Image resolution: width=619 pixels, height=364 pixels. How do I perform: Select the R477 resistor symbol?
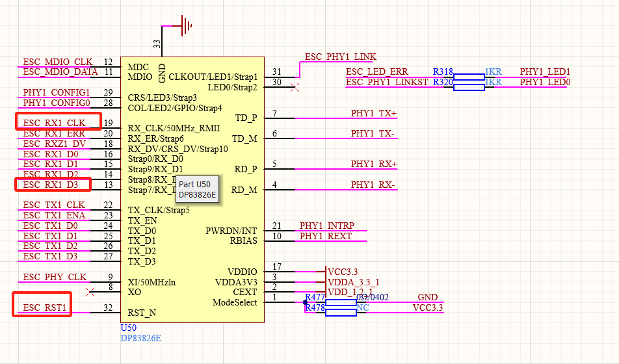tap(341, 302)
